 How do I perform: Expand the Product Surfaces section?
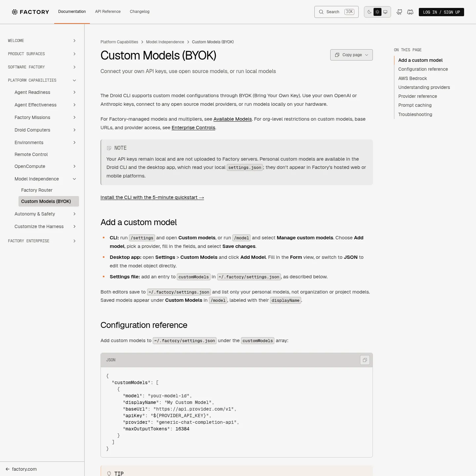pos(42,54)
